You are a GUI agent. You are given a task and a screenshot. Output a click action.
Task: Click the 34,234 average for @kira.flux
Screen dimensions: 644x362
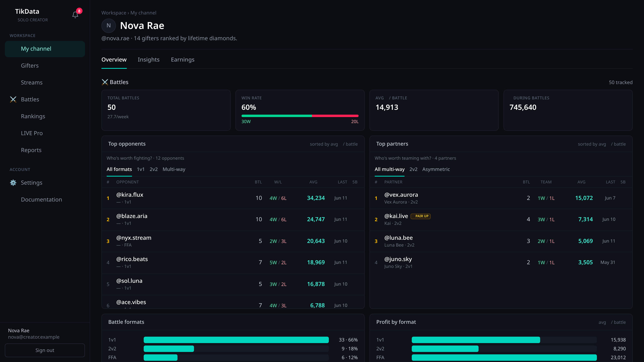click(316, 198)
